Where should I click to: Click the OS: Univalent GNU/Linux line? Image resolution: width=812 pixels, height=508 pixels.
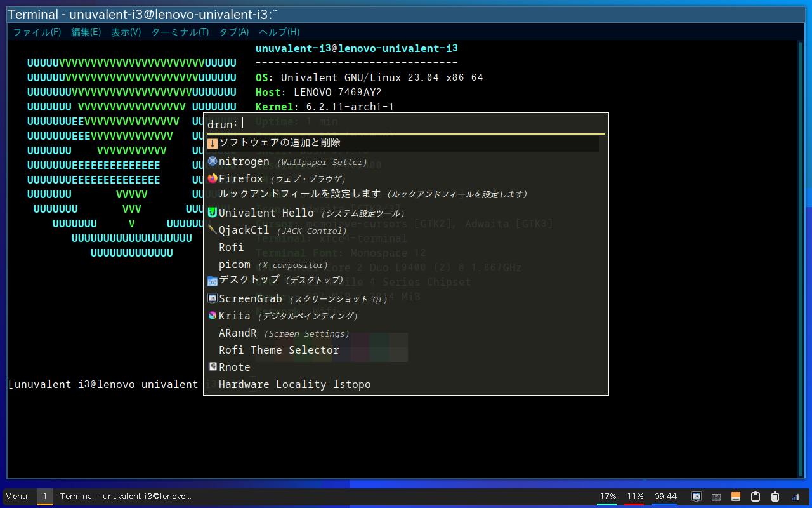(369, 77)
